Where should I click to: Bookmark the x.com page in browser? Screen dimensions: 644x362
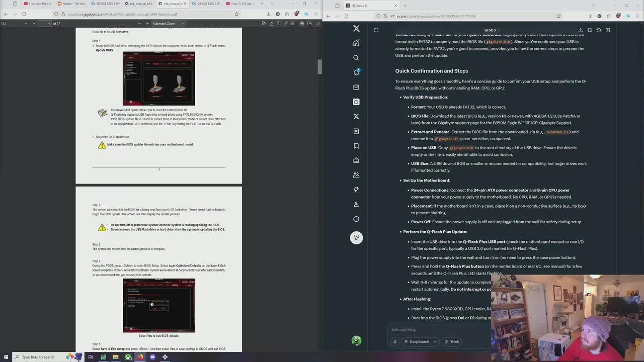(x=558, y=16)
